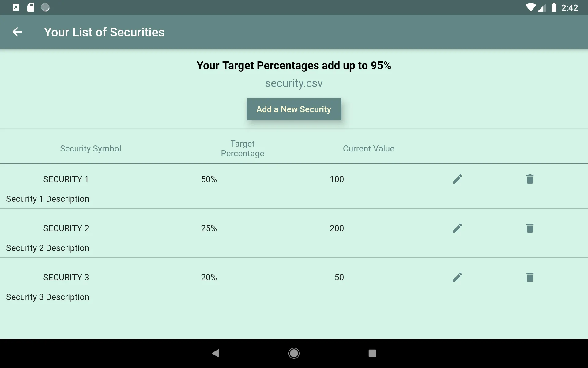The image size is (588, 368).
Task: Click Add a New Security button
Action: pos(294,109)
